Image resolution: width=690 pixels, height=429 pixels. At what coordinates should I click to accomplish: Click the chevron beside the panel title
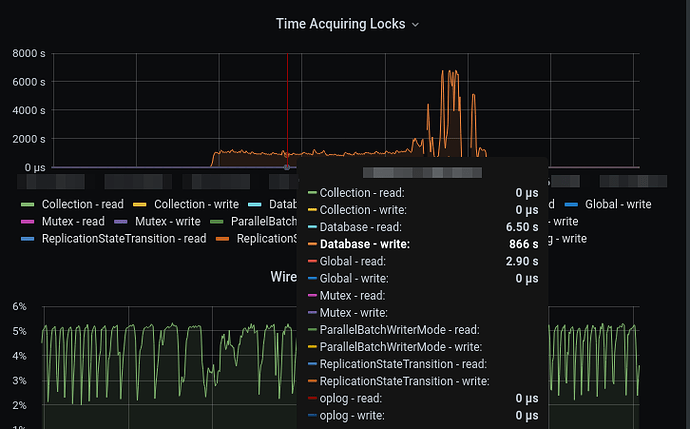click(x=416, y=23)
